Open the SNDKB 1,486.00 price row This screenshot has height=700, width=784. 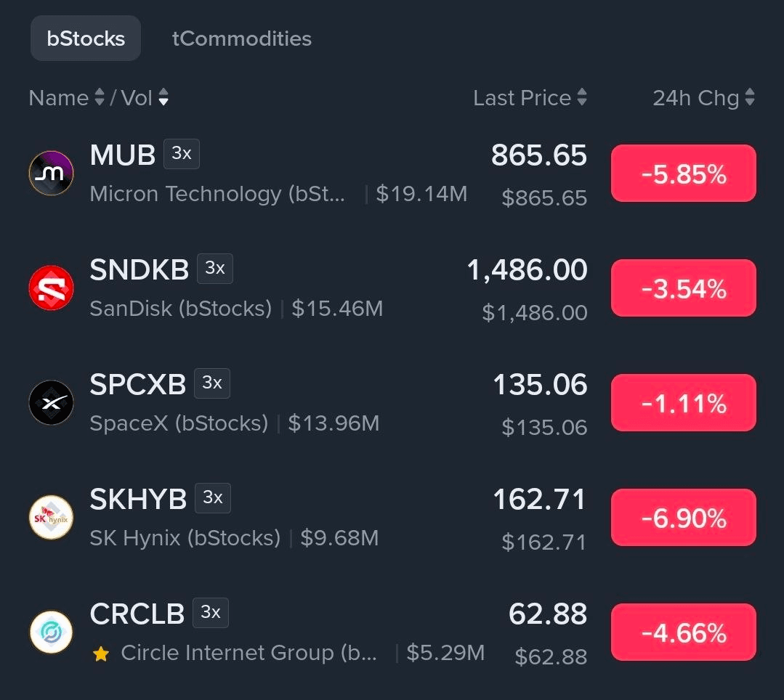click(392, 288)
